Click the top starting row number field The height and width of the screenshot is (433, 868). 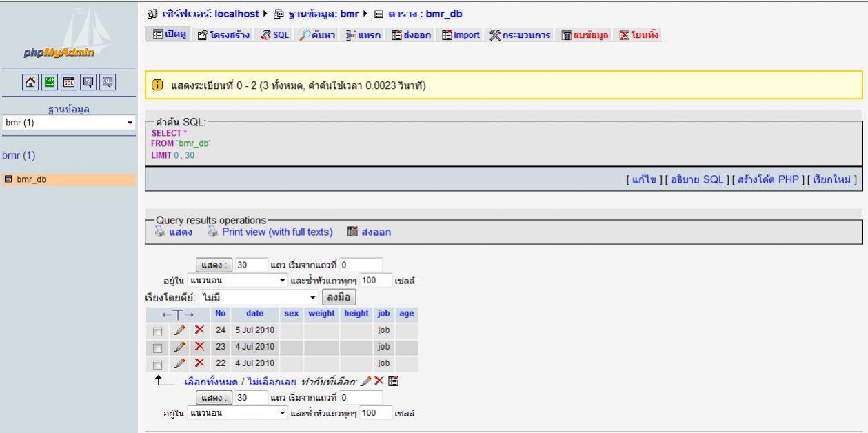pyautogui.click(x=361, y=265)
